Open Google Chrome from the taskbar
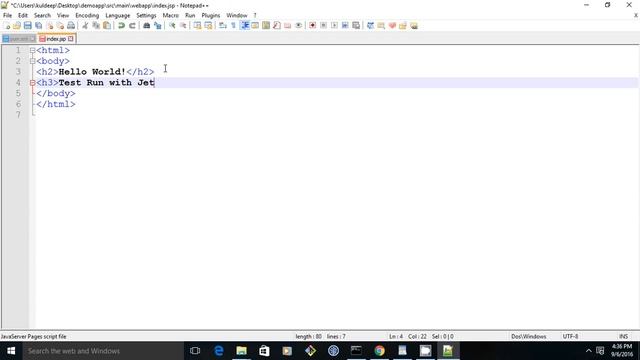The height and width of the screenshot is (360, 640). [379, 351]
